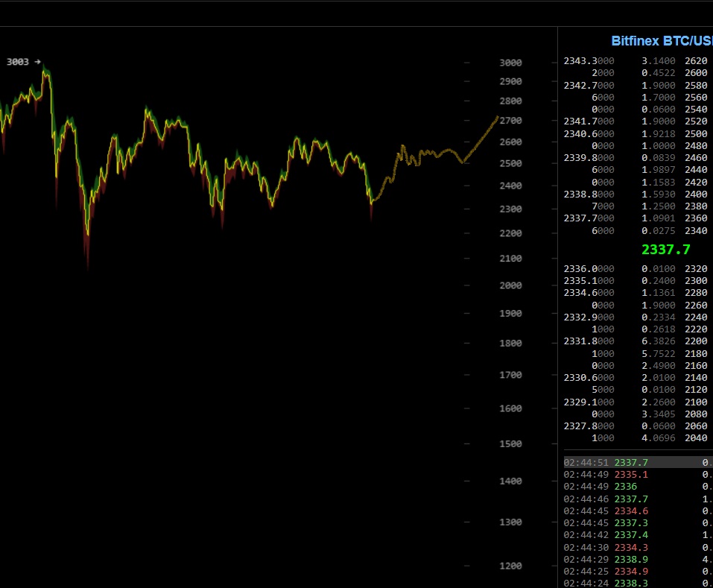Select ask amount 1.9897
The height and width of the screenshot is (588, 713).
point(659,170)
